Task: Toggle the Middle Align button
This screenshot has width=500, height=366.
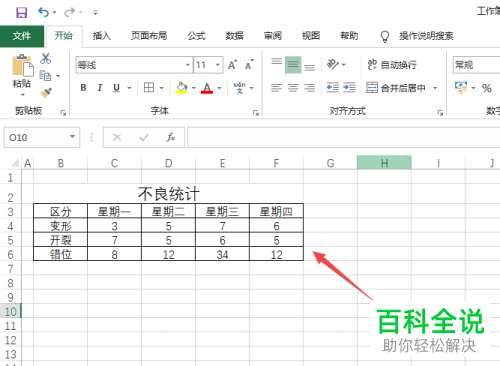Action: coord(293,64)
